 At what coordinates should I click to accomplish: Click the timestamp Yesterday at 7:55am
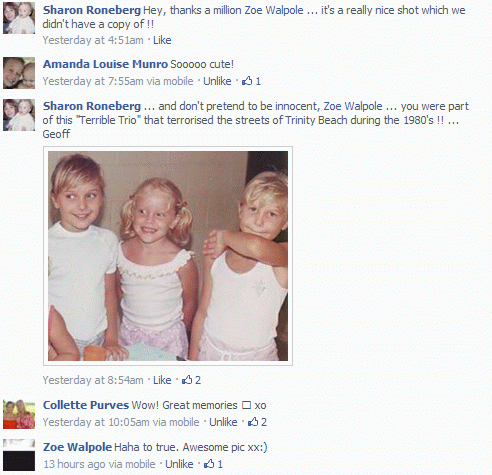click(118, 81)
